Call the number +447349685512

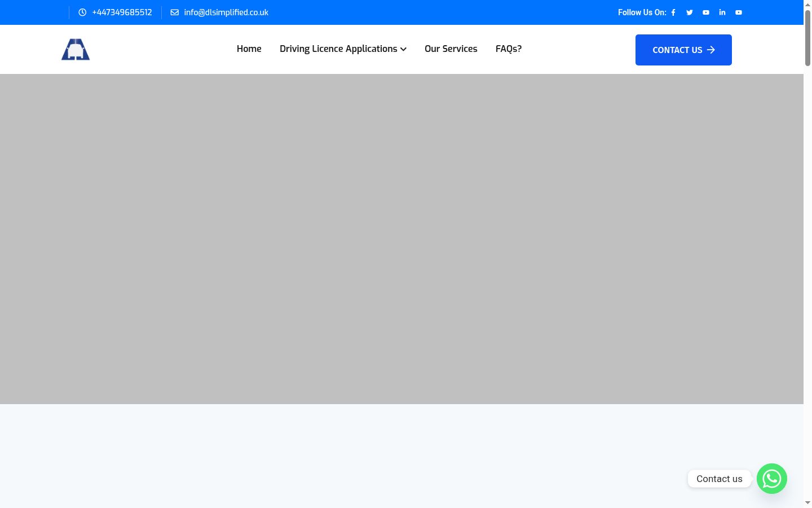(x=122, y=12)
